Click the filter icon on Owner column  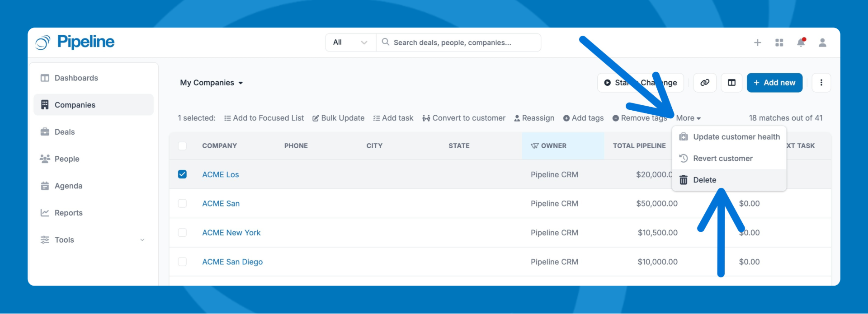point(534,145)
